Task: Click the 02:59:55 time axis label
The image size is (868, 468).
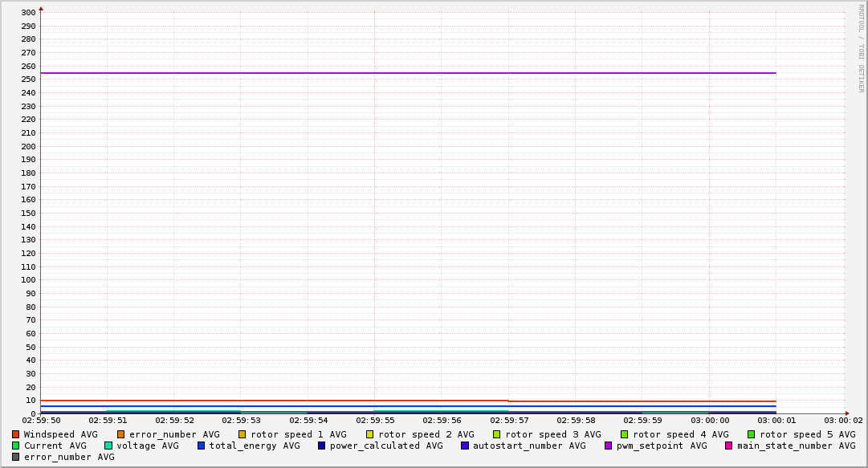Action: pos(374,420)
